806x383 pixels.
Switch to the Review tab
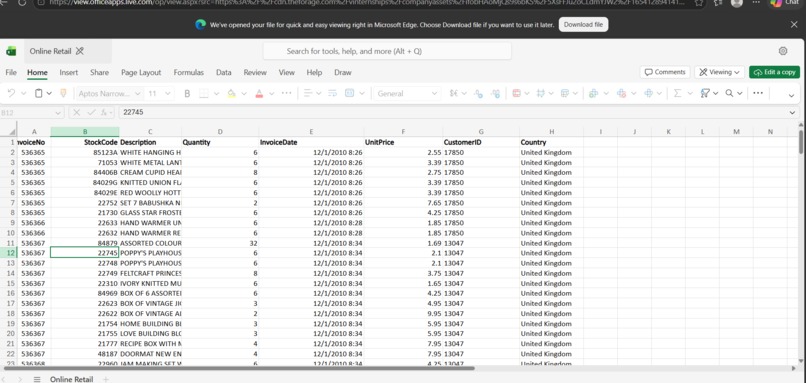point(255,72)
